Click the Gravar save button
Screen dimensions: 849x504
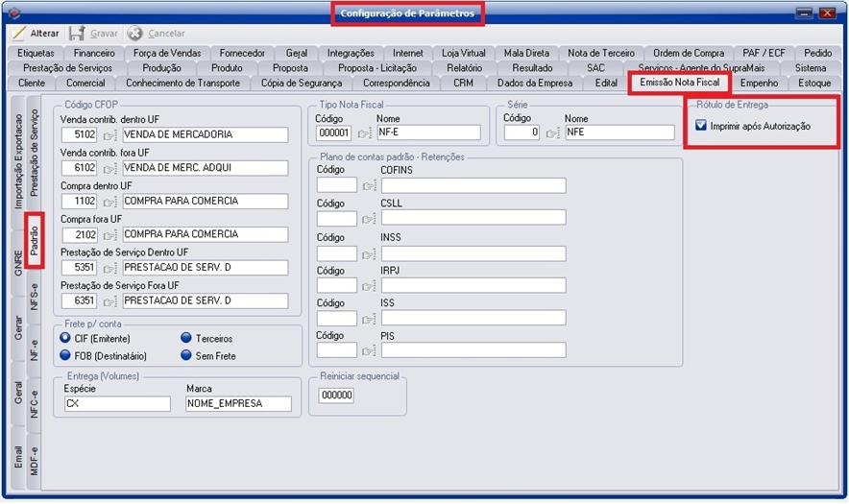[93, 33]
